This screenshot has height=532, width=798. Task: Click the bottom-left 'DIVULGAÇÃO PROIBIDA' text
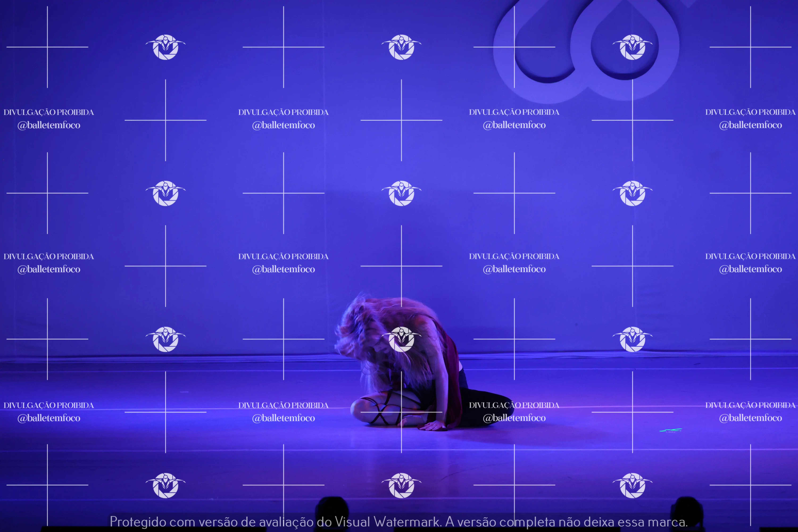pos(49,405)
